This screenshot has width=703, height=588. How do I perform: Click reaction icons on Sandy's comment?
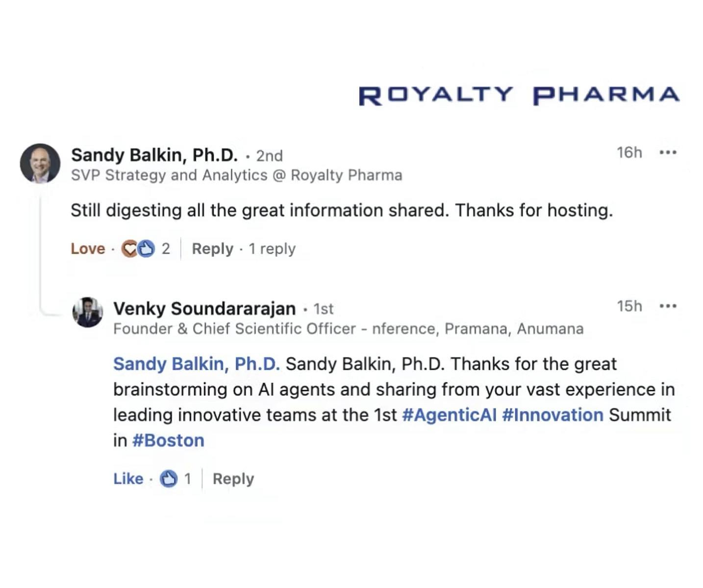coord(138,249)
